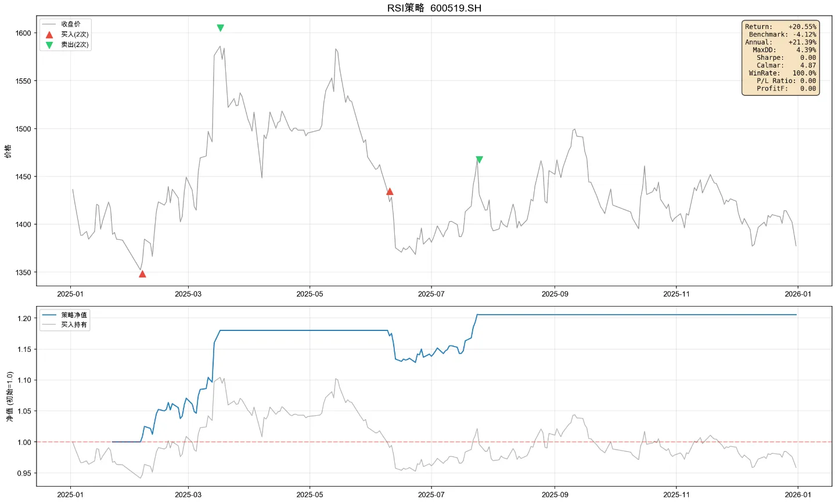
Task: Click the 价格 y-axis label
Action: pos(8,151)
